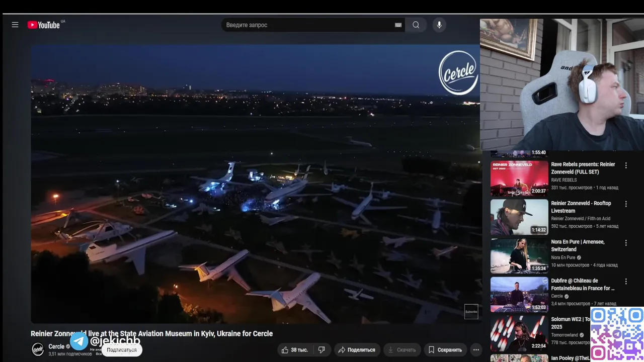Image resolution: width=644 pixels, height=362 pixels.
Task: Click Tomorrowland channel name
Action: 564,335
